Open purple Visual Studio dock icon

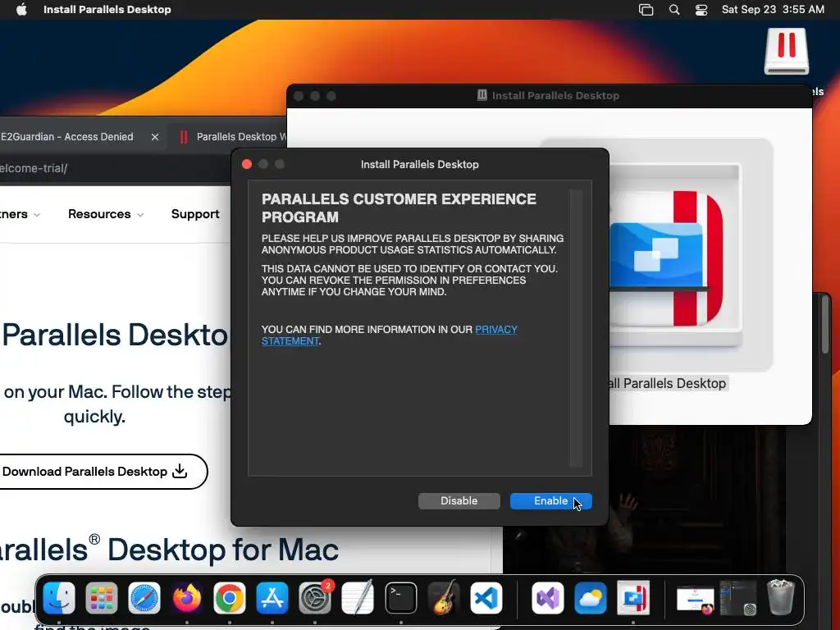coord(547,598)
